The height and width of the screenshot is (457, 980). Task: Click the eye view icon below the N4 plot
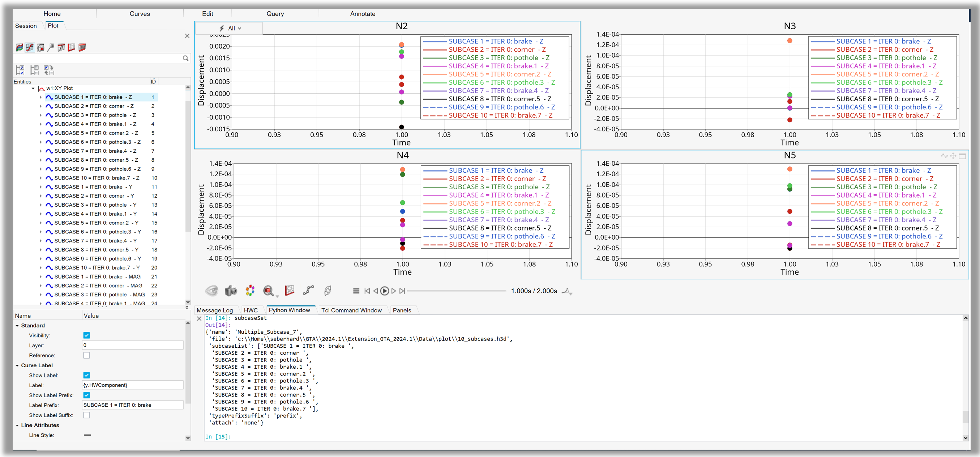click(212, 291)
